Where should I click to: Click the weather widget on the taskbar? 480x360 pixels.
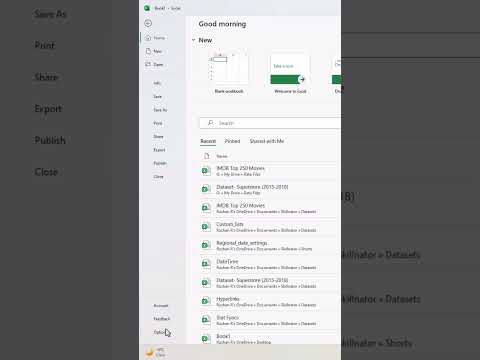(156, 352)
